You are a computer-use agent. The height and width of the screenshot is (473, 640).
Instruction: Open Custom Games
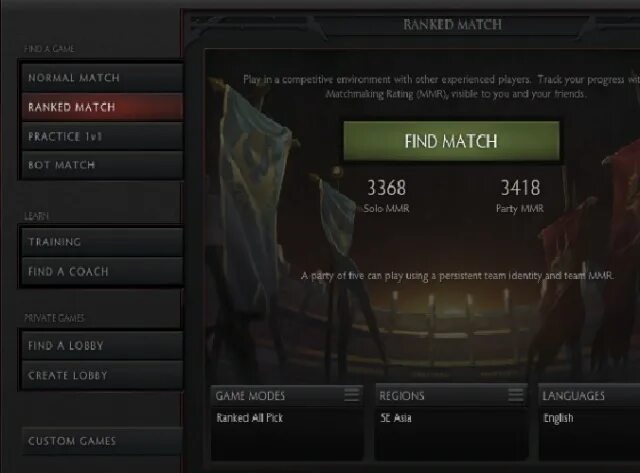pos(102,441)
